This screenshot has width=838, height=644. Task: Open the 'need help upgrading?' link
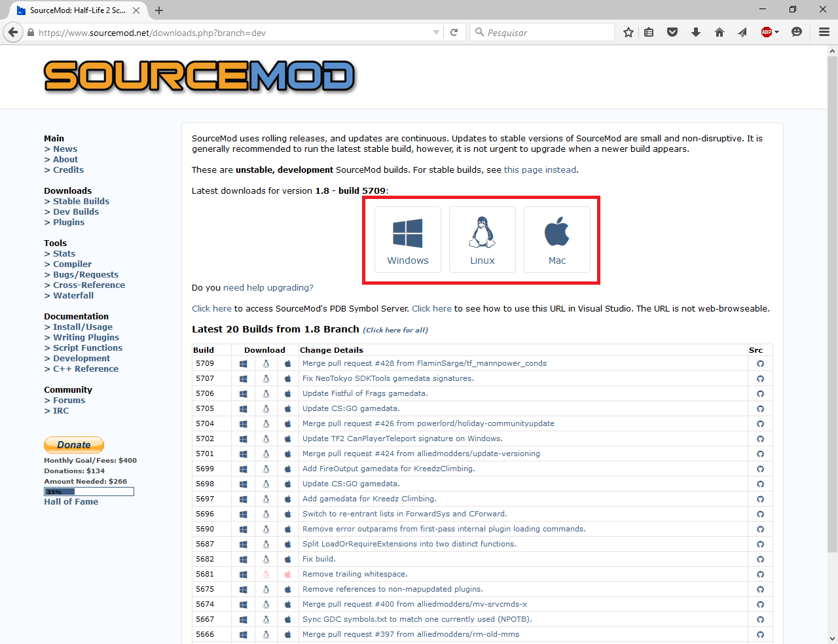(268, 288)
